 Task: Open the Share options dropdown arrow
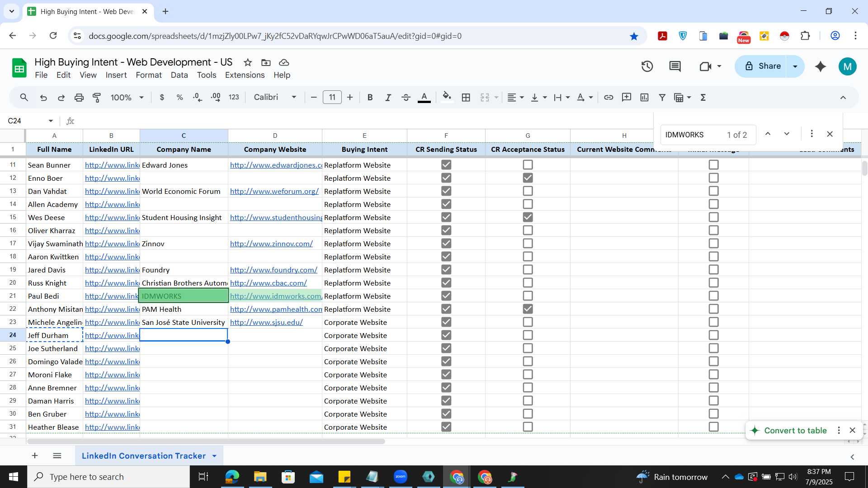coord(795,66)
